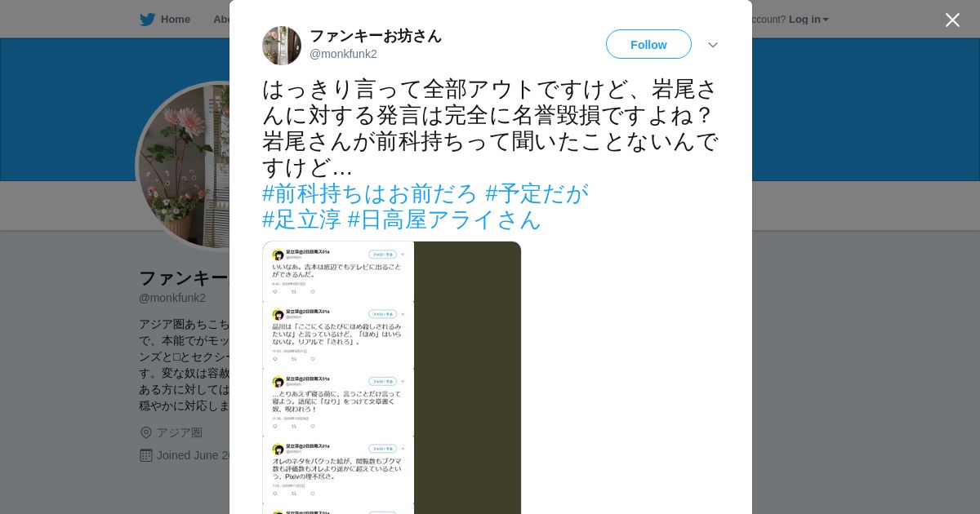Click the large profile photo behind the popup
The width and height of the screenshot is (980, 514).
click(184, 166)
